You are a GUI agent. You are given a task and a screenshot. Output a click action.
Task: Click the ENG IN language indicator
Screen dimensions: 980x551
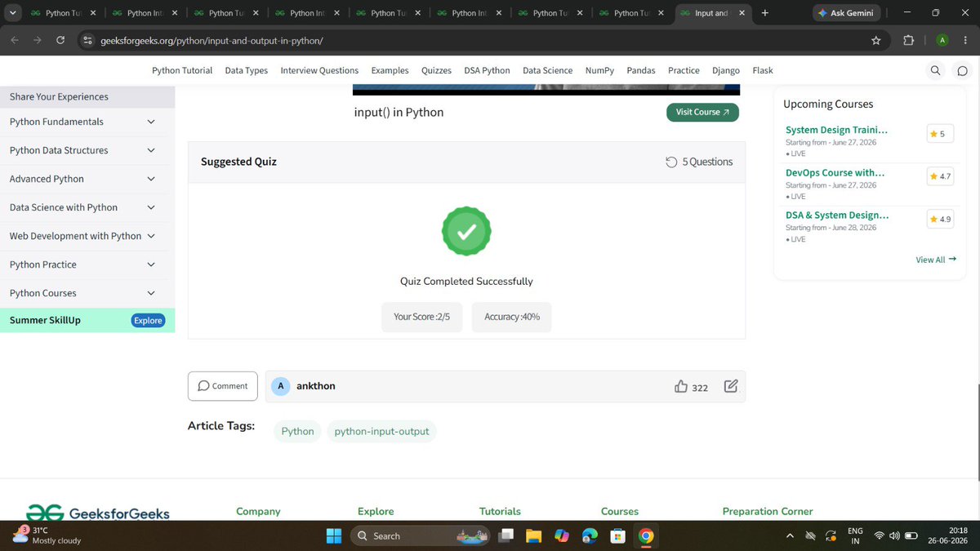(855, 535)
